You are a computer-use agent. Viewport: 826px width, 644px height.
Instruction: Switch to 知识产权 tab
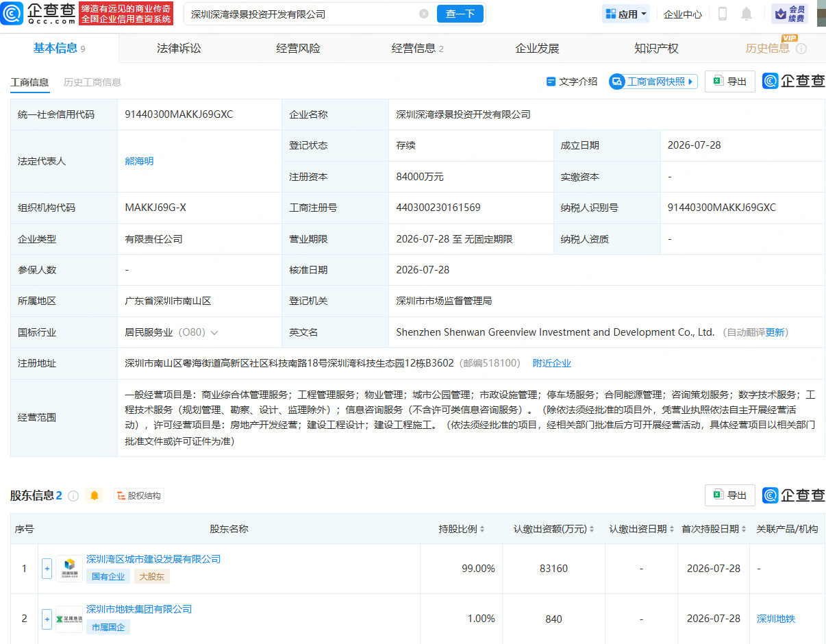tap(656, 48)
